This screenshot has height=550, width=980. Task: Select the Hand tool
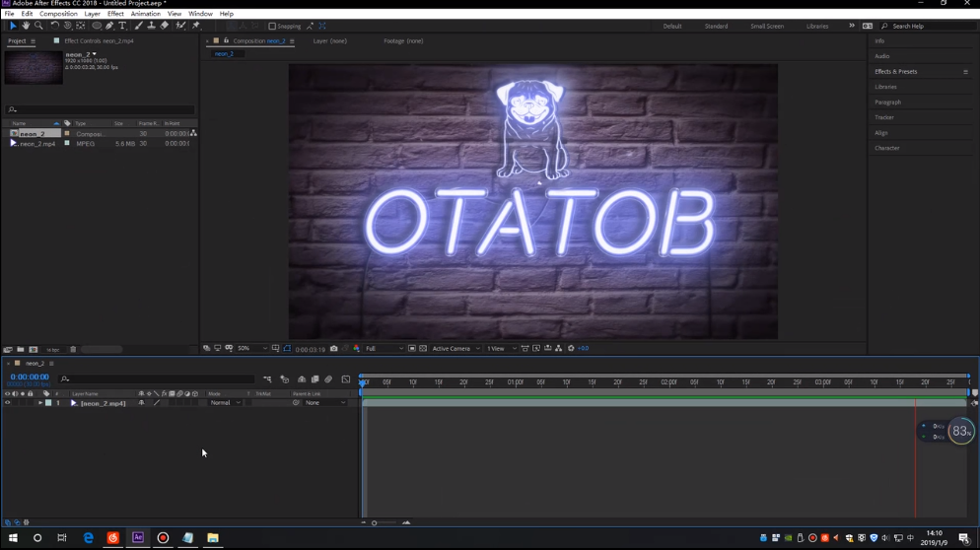pyautogui.click(x=26, y=27)
